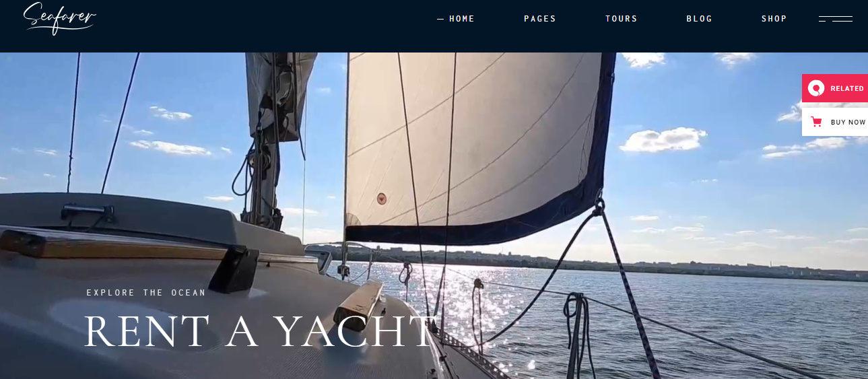
Task: Expand the PAGES navigation menu
Action: 540,19
